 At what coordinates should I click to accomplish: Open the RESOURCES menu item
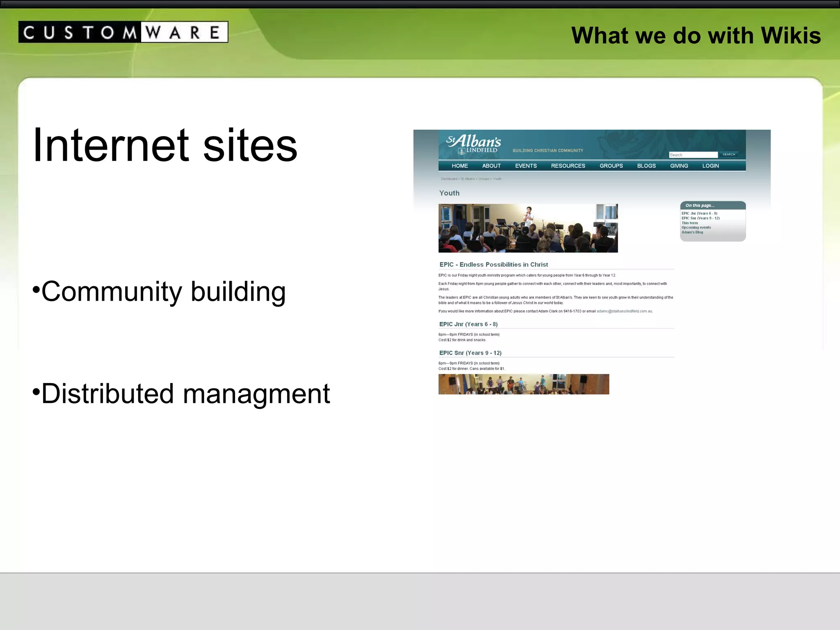[x=568, y=166]
